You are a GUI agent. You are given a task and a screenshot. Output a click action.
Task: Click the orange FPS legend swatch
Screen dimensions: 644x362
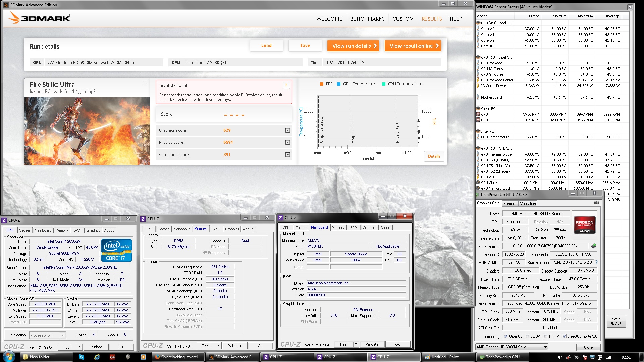point(322,84)
